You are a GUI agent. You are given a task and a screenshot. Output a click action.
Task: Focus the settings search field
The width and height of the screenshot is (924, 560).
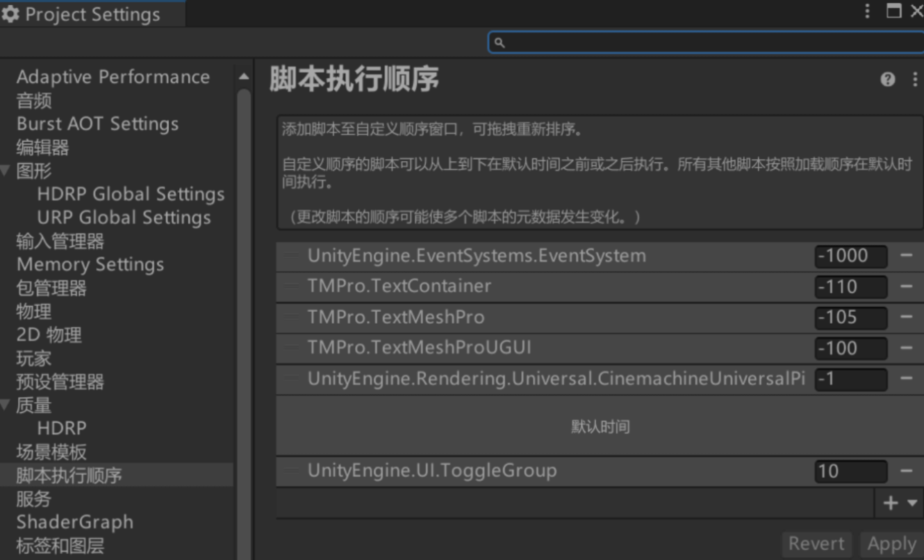(x=706, y=43)
